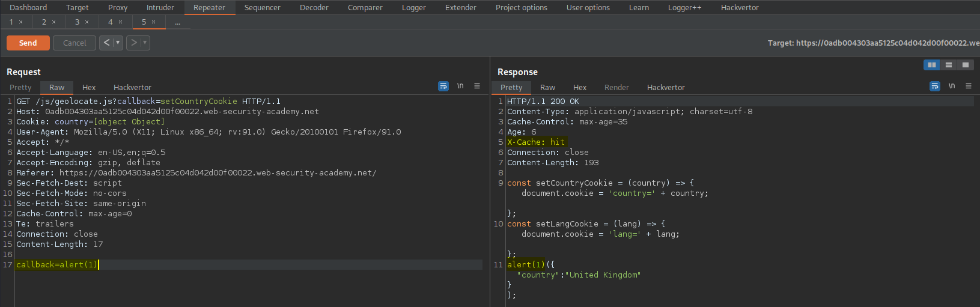This screenshot has height=307, width=980.
Task: Select the Repeater main tab
Action: (209, 7)
